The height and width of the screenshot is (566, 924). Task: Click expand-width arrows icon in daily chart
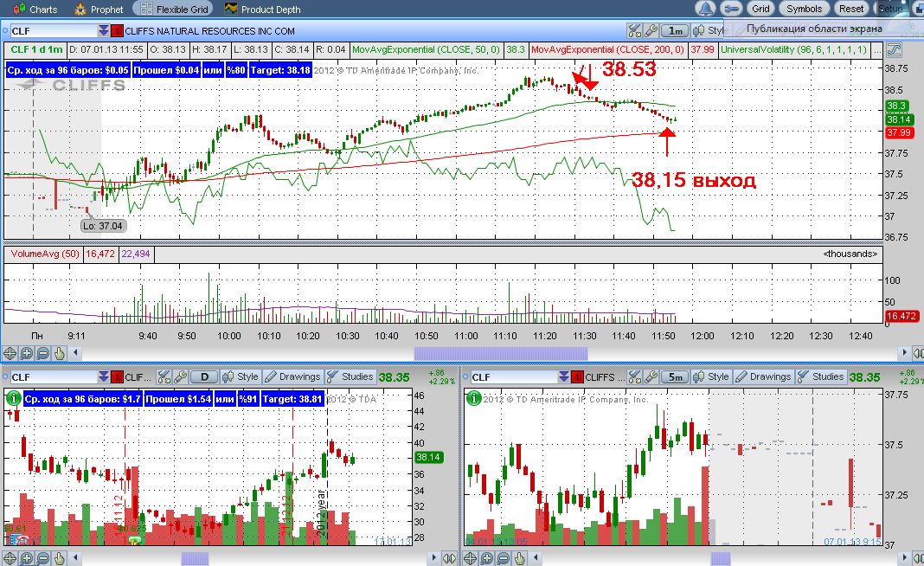point(449,557)
